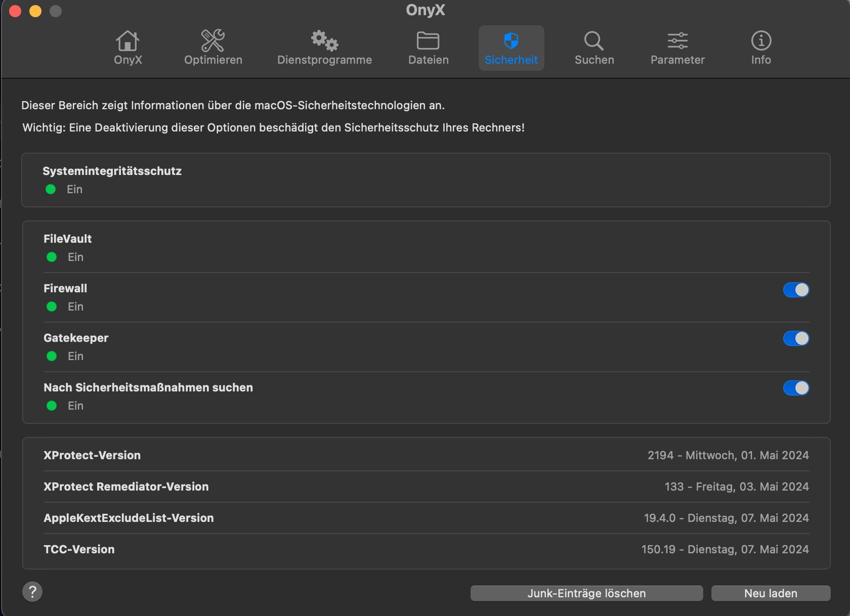Click the green FileVault status dot
The width and height of the screenshot is (850, 616).
pyautogui.click(x=52, y=257)
